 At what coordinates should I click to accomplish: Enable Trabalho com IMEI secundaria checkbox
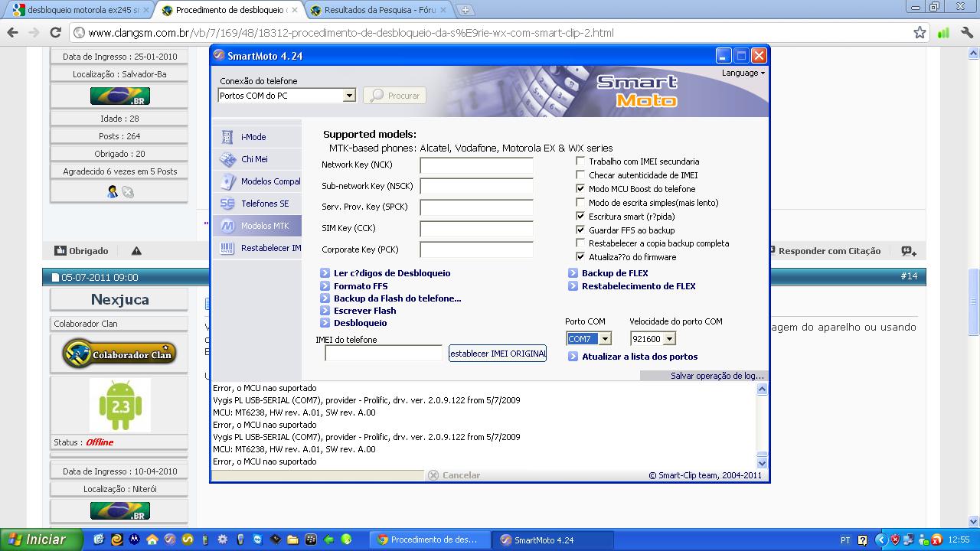580,161
